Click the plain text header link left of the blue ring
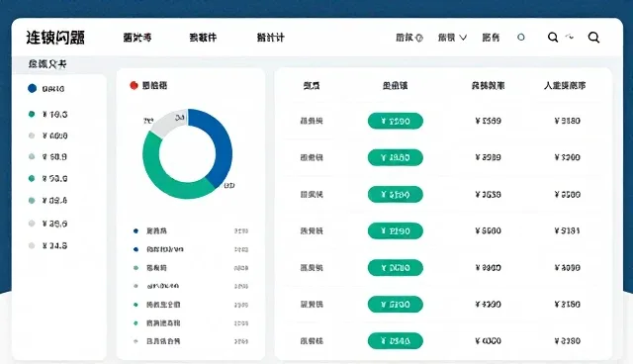 pos(491,38)
